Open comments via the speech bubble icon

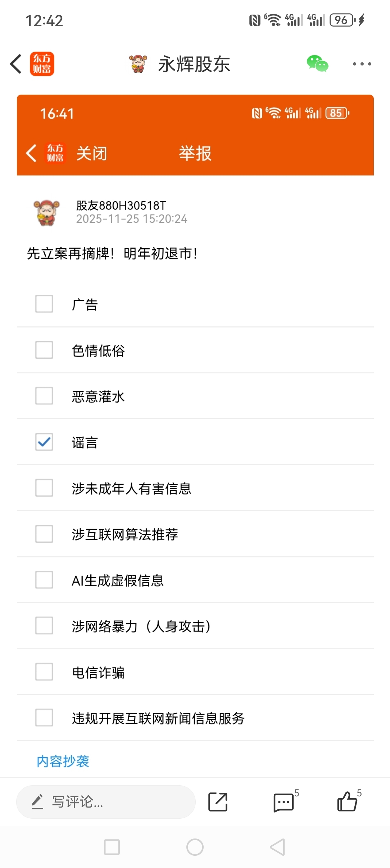click(284, 802)
